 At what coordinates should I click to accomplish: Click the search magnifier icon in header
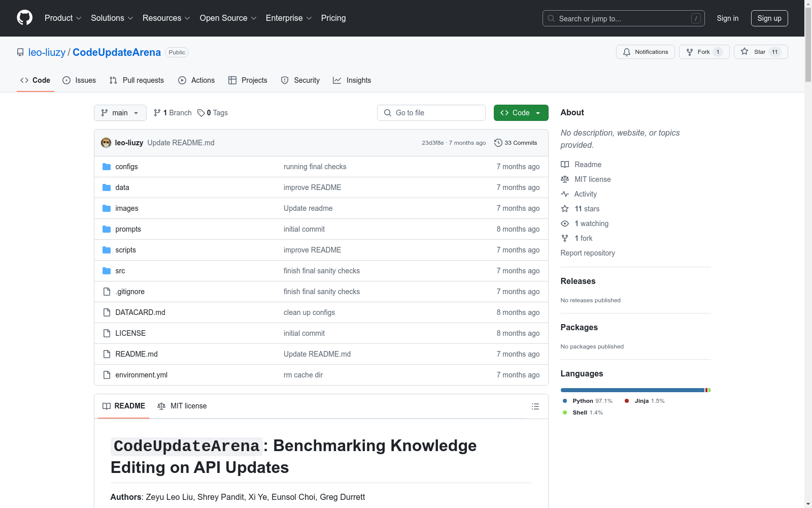tap(551, 18)
